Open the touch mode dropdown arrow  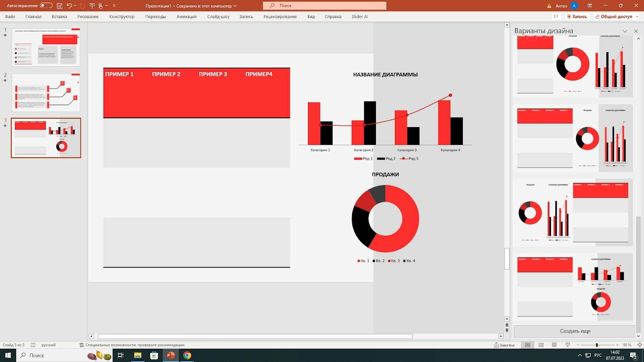[106, 6]
